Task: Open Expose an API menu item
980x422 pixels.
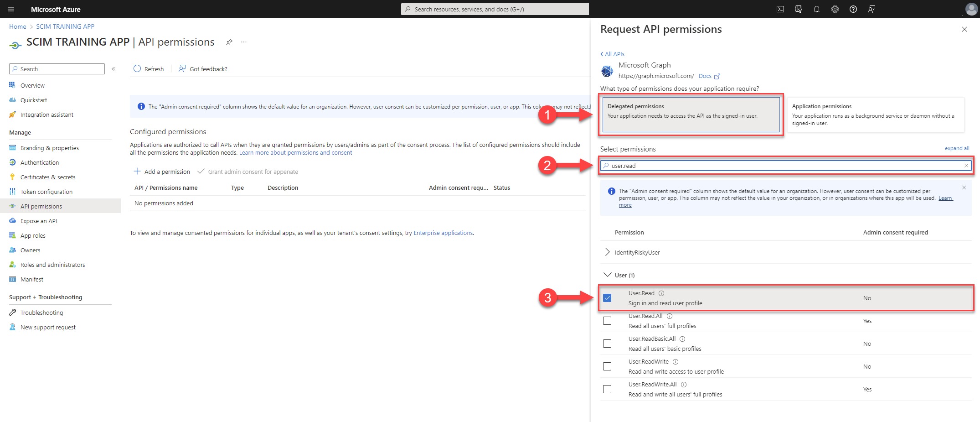Action: click(39, 221)
